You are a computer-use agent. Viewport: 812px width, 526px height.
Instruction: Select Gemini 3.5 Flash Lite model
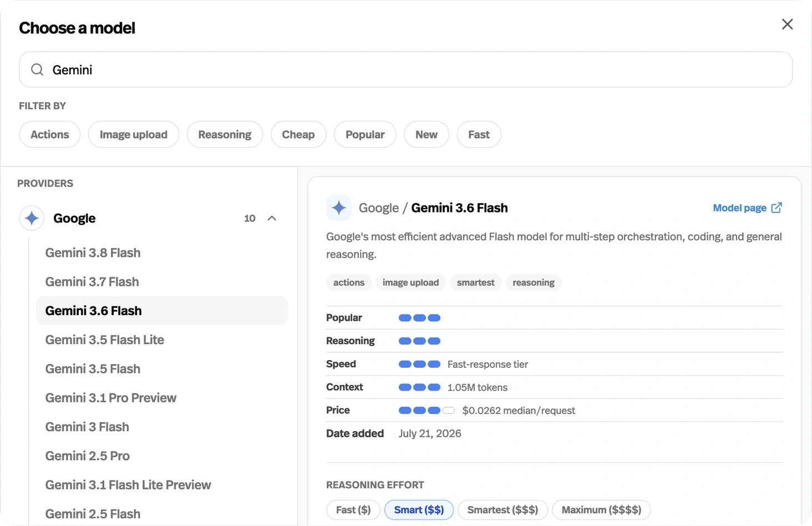162,340
